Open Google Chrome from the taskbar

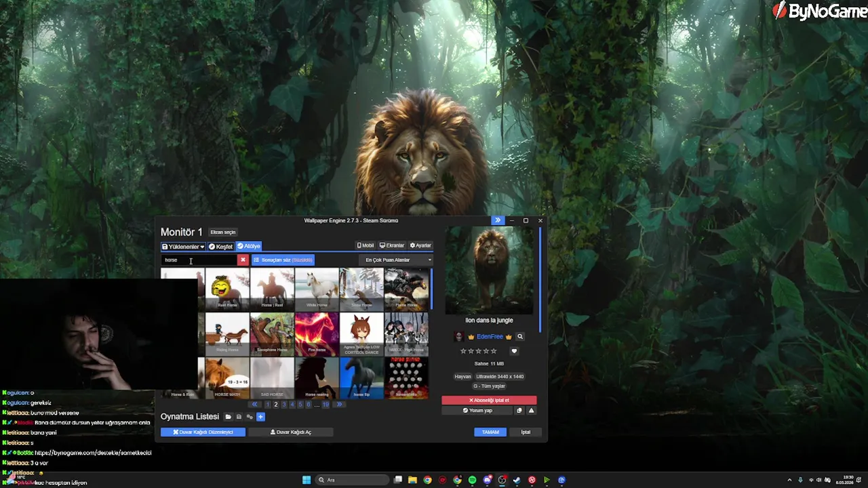[x=427, y=480]
